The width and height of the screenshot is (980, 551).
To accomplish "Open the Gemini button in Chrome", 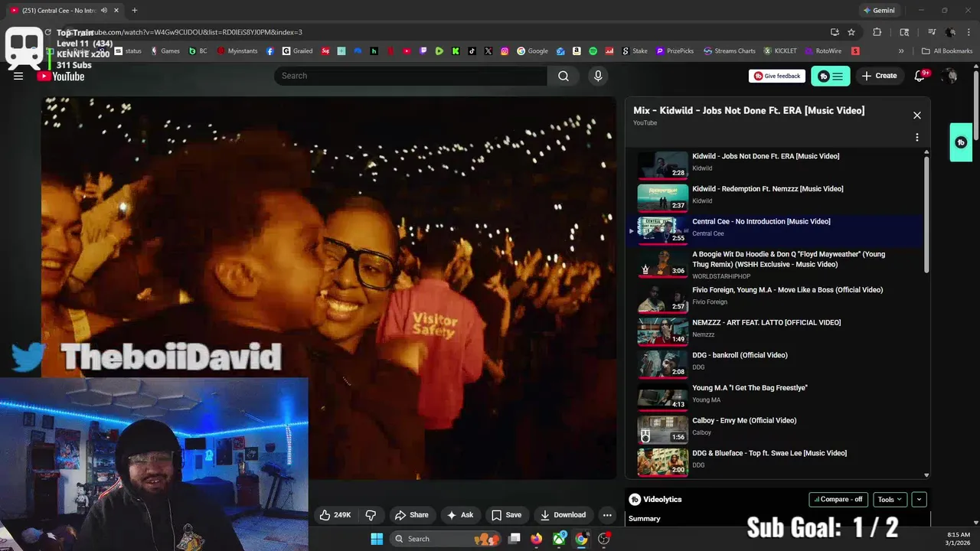I will click(x=879, y=11).
